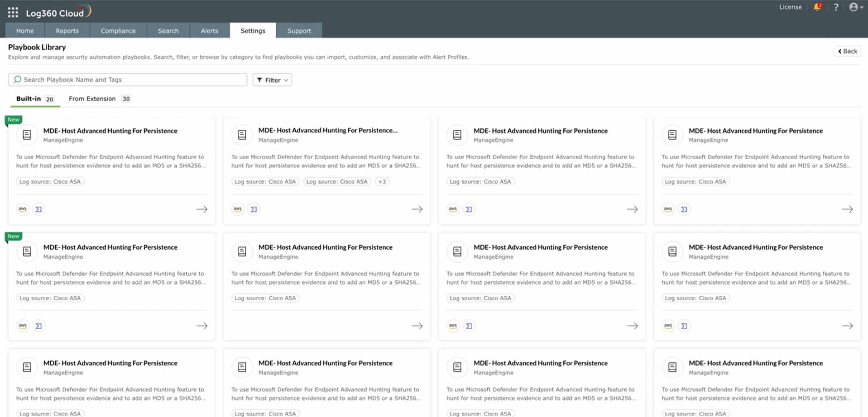Open arrow on top-row fourth card
868x417 pixels.
click(847, 209)
